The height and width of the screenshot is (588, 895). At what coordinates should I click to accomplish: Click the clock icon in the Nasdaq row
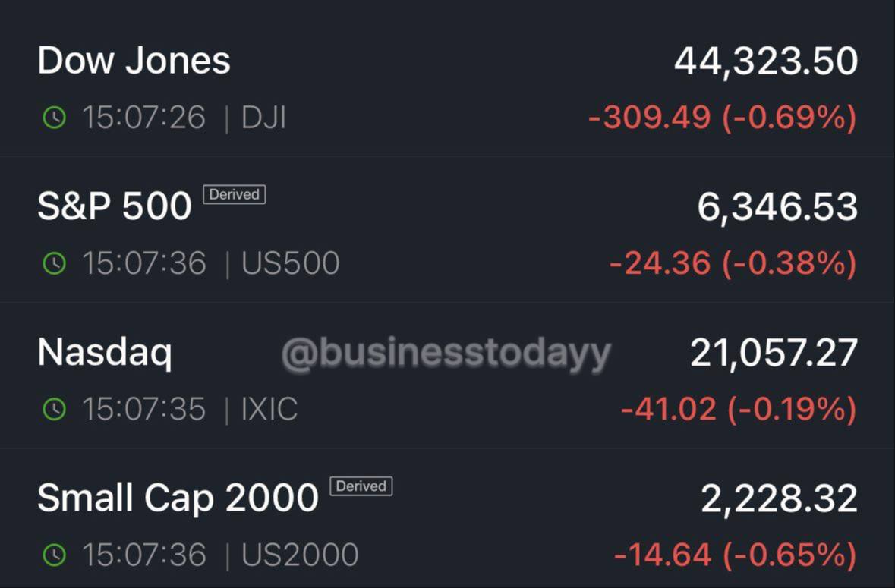[x=54, y=410]
